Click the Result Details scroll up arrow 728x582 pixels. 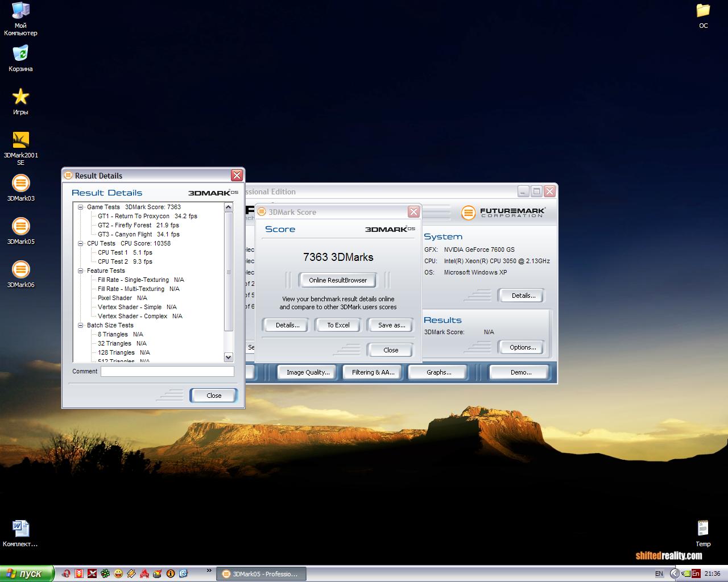229,207
